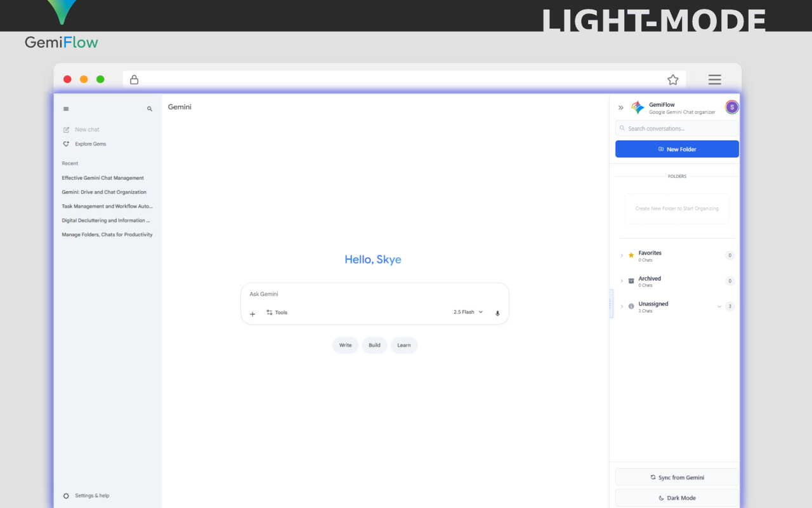Viewport: 812px width, 508px height.
Task: Expand the Archived folder chevron
Action: click(x=622, y=281)
